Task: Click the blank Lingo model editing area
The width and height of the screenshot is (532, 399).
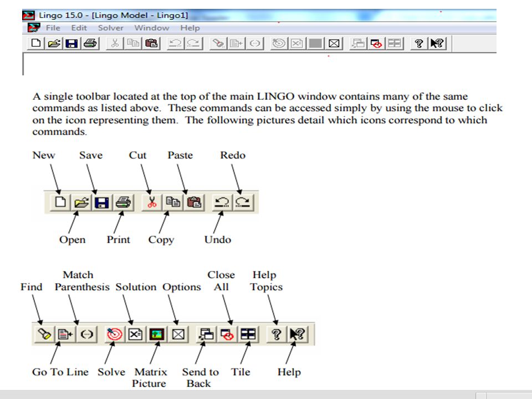Action: coord(259,64)
